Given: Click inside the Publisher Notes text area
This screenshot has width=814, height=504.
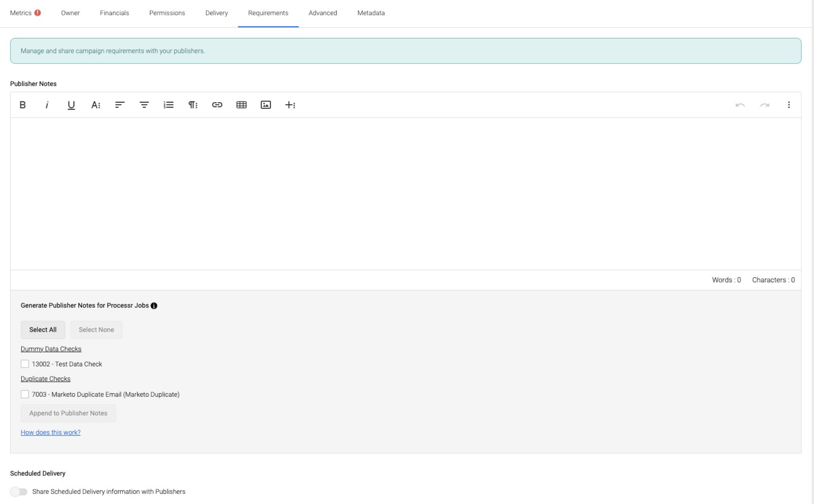Looking at the screenshot, I should (405, 194).
